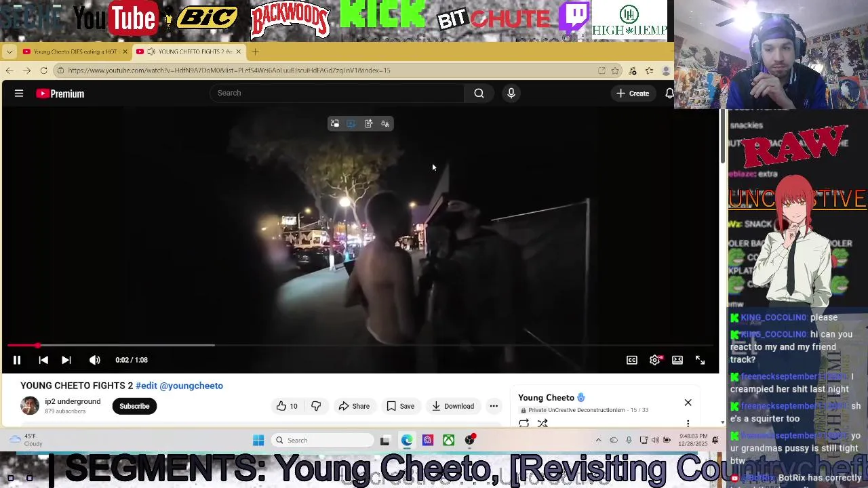Open the #edit hashtag link
Viewport: 868px width, 488px height.
[x=146, y=386]
